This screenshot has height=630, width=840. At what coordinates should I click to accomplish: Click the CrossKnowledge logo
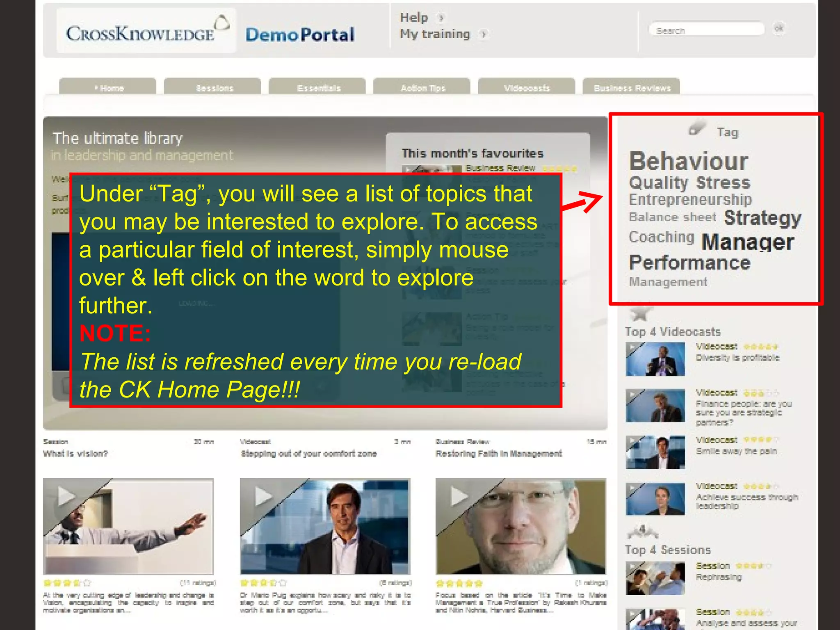[146, 30]
